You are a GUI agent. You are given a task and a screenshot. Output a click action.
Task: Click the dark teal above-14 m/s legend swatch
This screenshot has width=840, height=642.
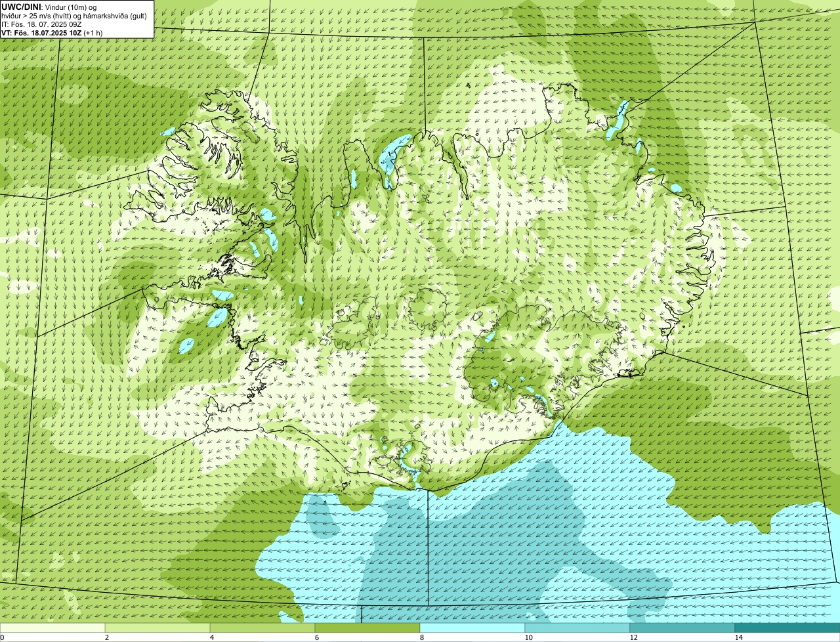coord(787,628)
